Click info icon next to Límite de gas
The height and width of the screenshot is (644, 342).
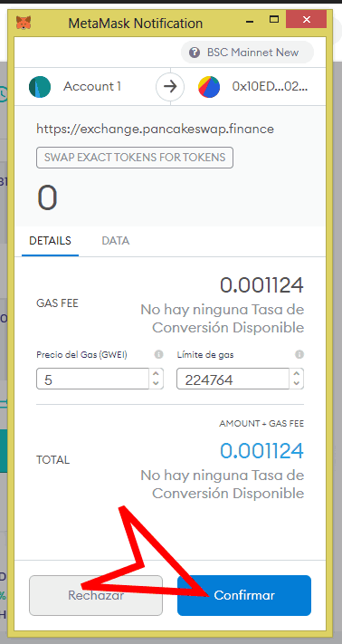pos(299,354)
